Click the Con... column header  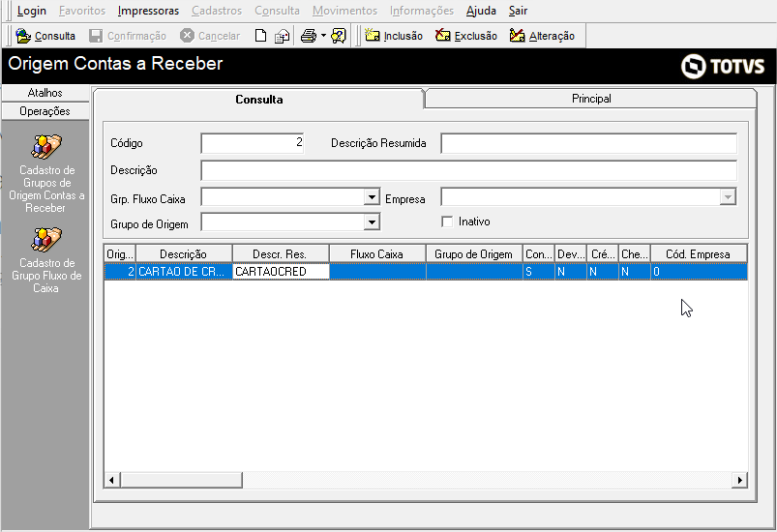pos(539,254)
